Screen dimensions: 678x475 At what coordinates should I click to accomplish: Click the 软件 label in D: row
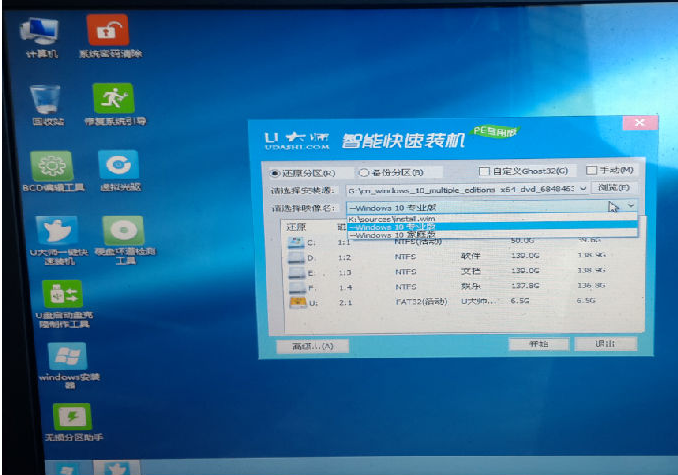470,256
